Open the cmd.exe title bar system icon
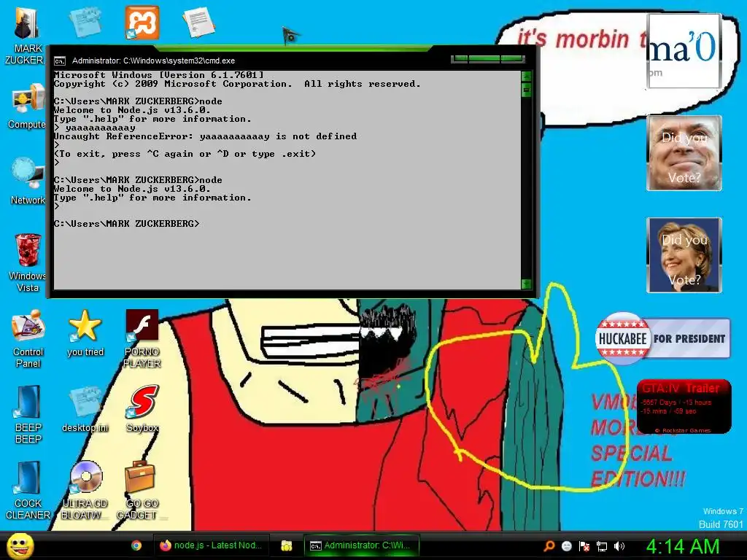This screenshot has height=560, width=747. point(60,61)
